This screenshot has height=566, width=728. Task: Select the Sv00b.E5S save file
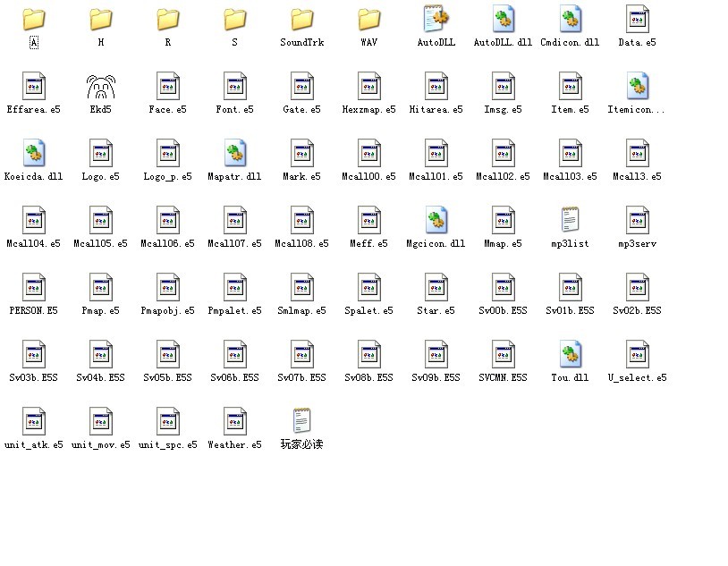point(503,288)
